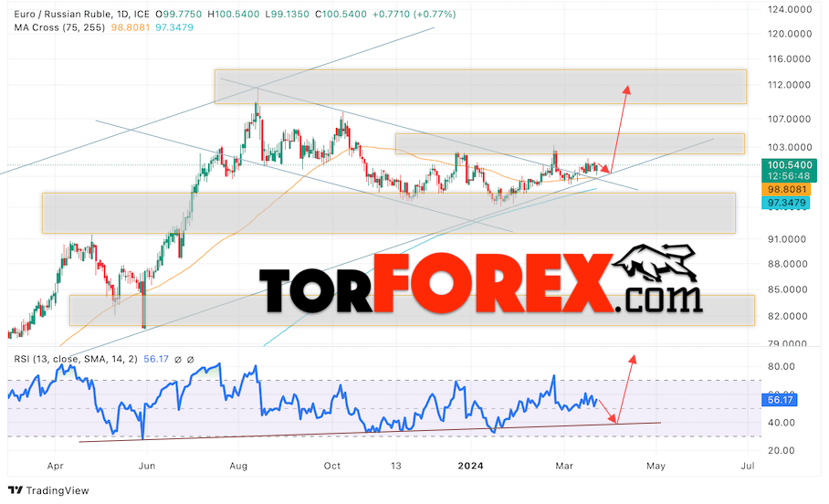Select the low value L99.1350
Screen dimensions: 829x504
tap(287, 15)
